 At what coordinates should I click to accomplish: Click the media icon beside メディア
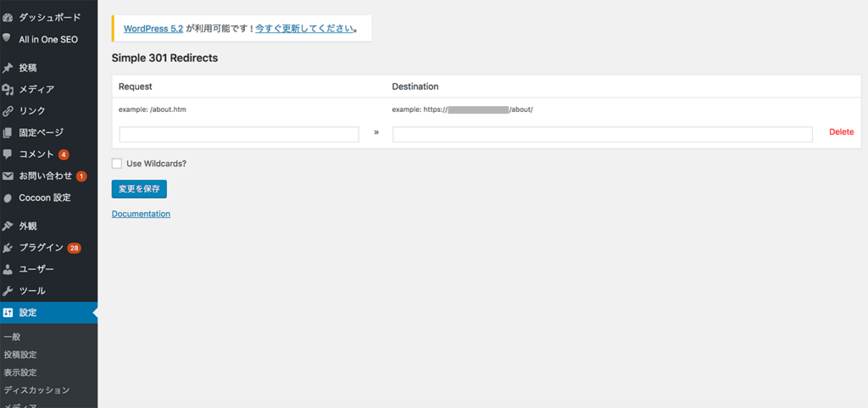(7, 90)
